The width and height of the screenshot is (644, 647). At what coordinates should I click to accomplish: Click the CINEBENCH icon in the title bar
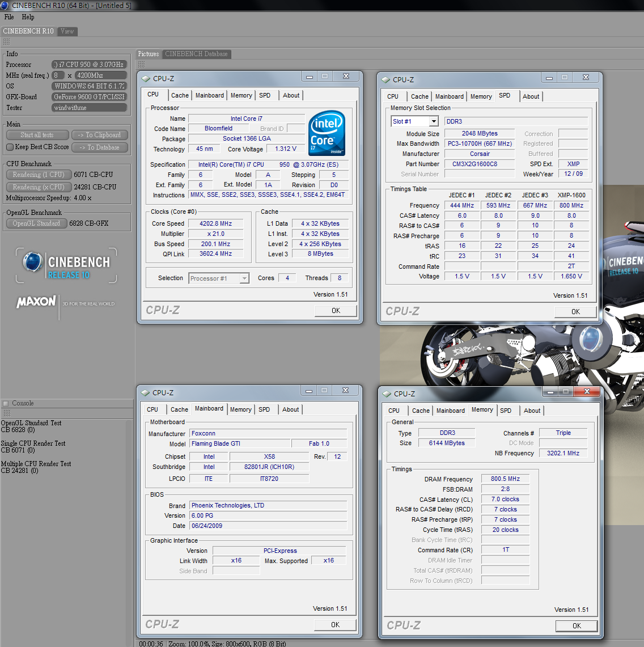[4, 5]
